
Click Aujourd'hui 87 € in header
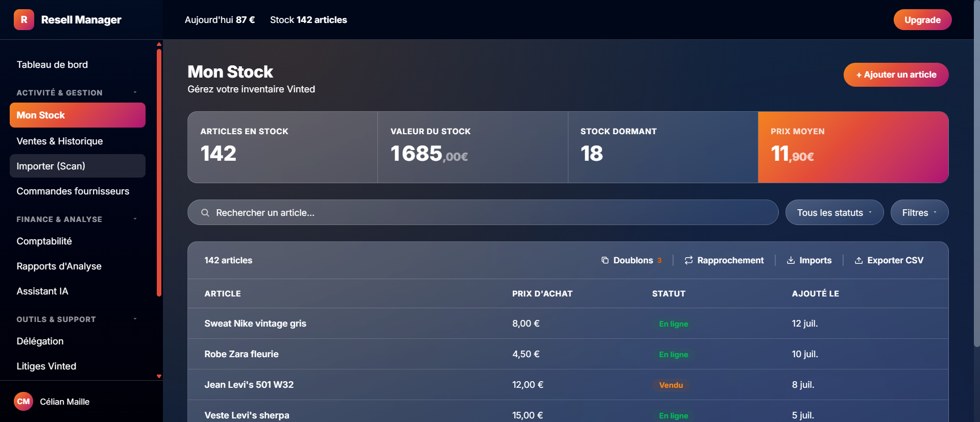pos(220,20)
